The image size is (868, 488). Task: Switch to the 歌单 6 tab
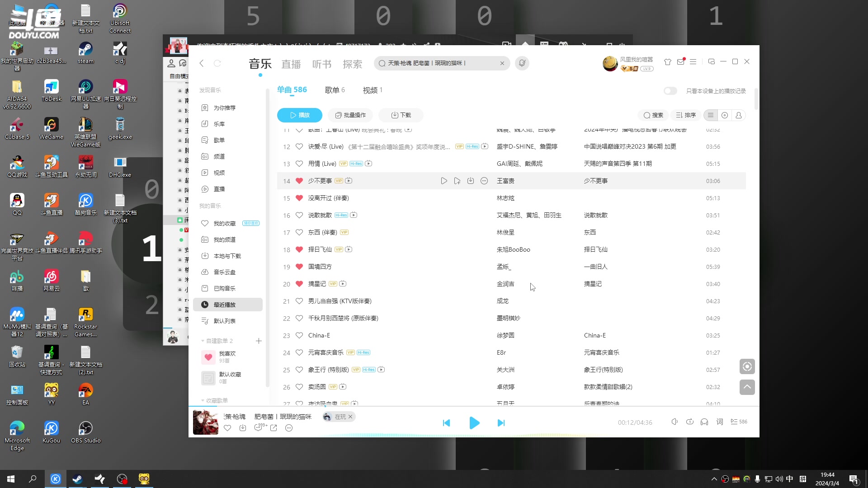pos(335,89)
